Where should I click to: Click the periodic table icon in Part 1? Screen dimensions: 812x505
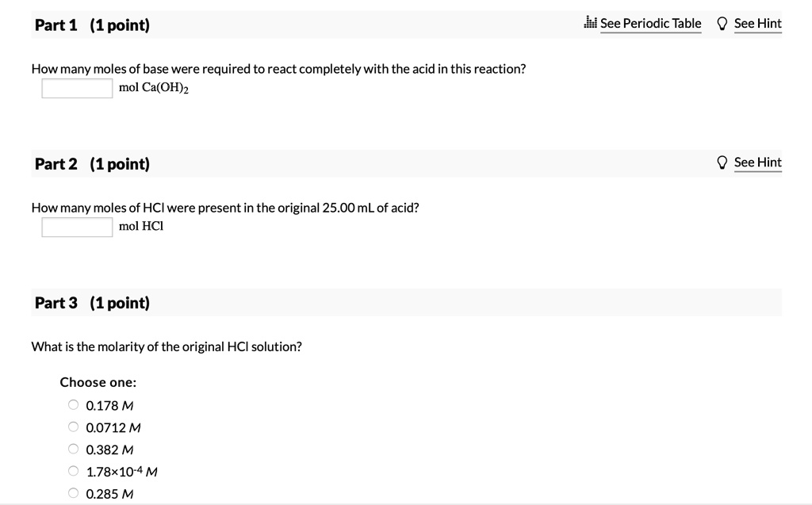590,23
